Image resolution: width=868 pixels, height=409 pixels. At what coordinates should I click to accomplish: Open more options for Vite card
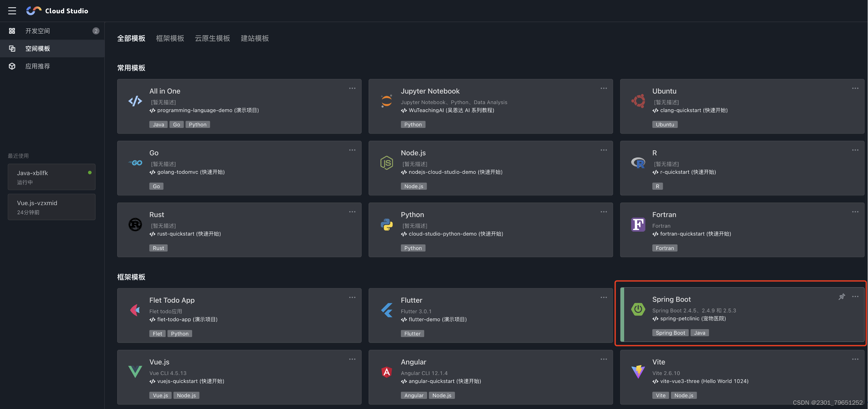coord(855,359)
